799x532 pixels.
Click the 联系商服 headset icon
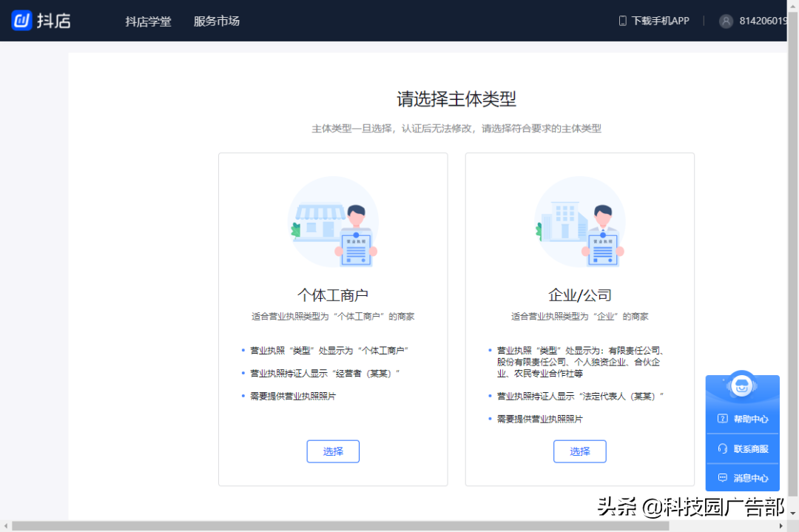(722, 448)
